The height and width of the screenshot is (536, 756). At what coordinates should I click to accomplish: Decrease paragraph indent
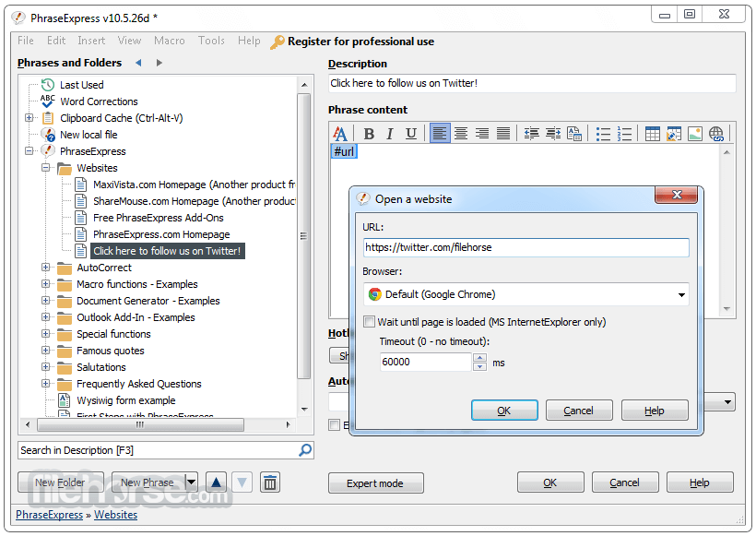532,134
